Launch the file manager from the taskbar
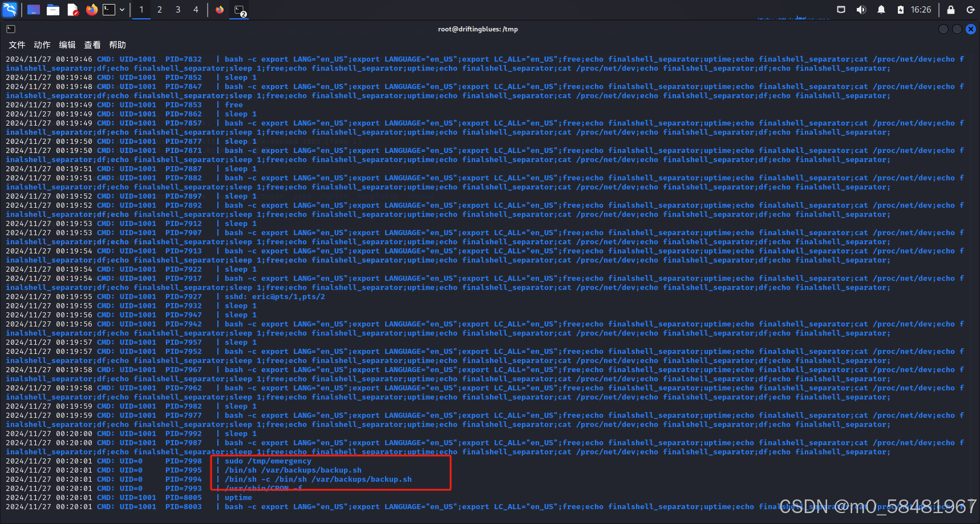This screenshot has width=980, height=524. (x=53, y=10)
